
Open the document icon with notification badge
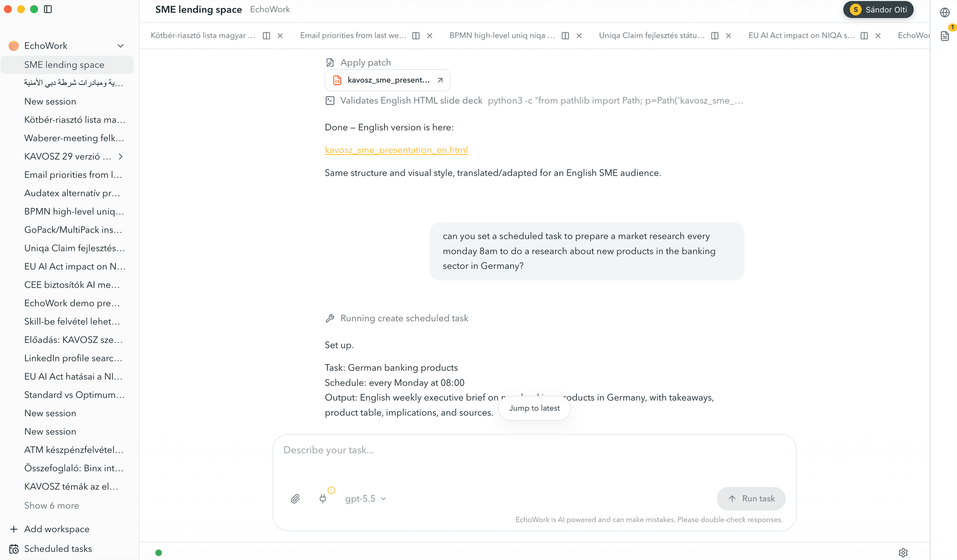(945, 36)
